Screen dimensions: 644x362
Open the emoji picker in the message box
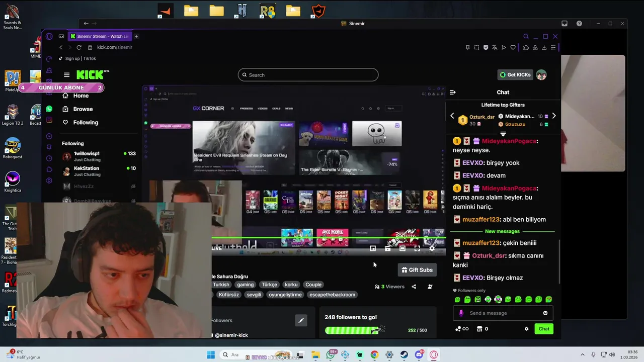point(545,313)
